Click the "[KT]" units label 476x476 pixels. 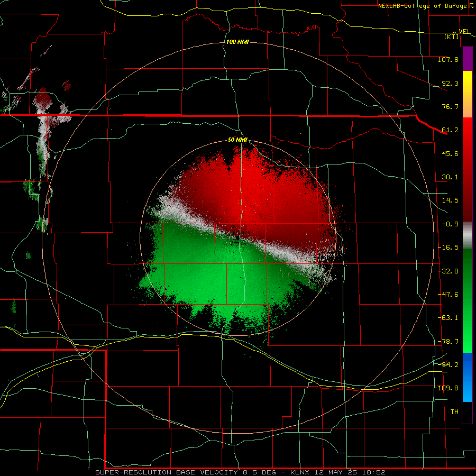[x=452, y=36]
